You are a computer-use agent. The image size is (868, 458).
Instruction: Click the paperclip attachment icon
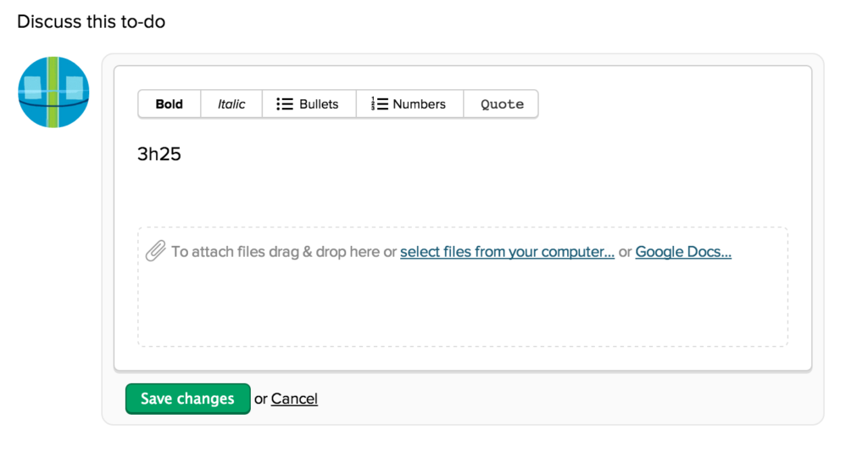pyautogui.click(x=156, y=251)
